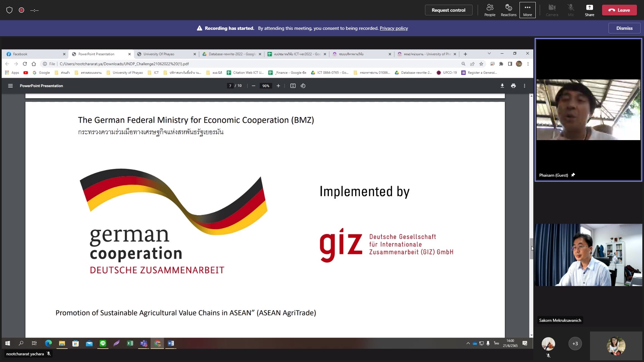Open the Chrome profile avatar

coord(519,64)
